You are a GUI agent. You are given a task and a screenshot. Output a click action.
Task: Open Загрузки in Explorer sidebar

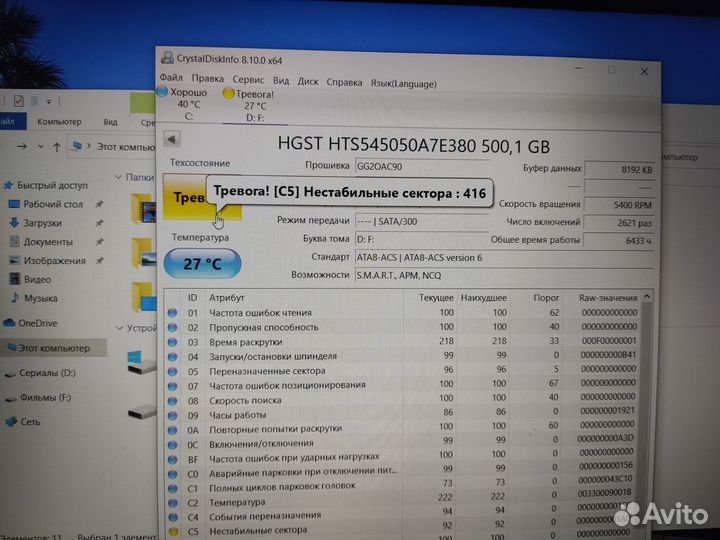36,223
